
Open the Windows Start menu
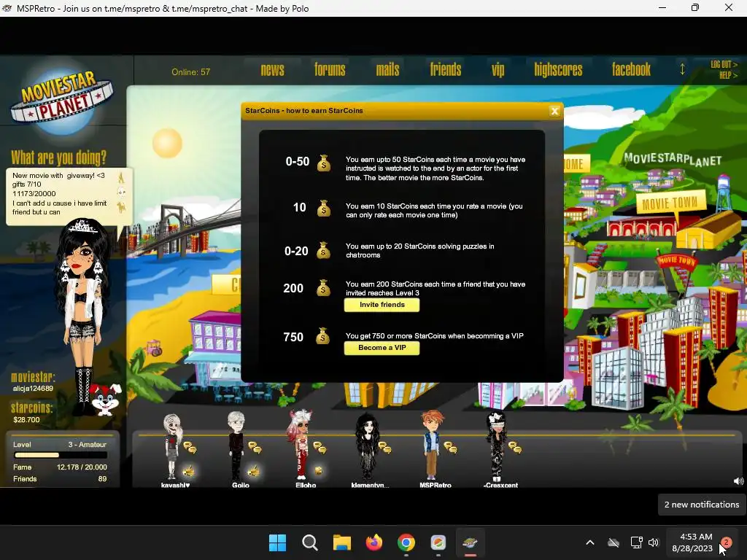point(277,542)
